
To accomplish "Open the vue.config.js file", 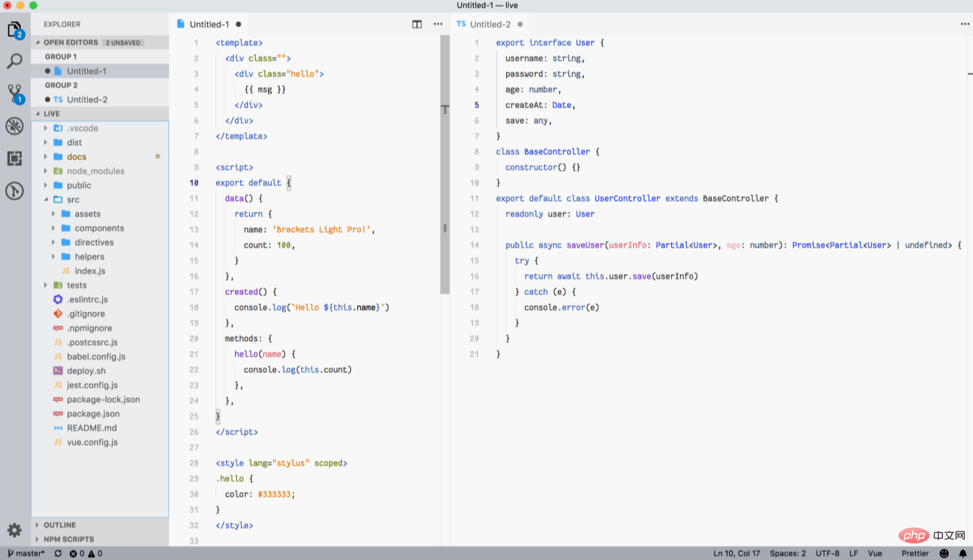I will [x=100, y=442].
